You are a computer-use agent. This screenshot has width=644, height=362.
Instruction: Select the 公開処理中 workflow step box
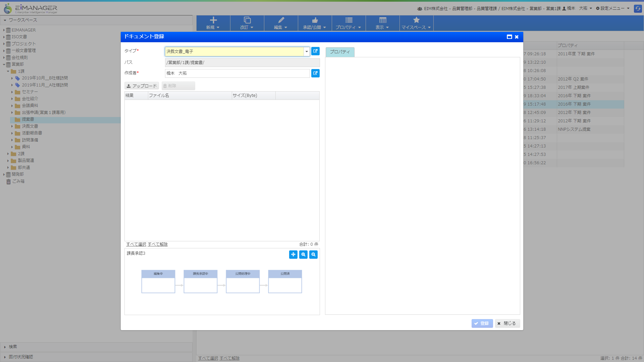pos(243,282)
